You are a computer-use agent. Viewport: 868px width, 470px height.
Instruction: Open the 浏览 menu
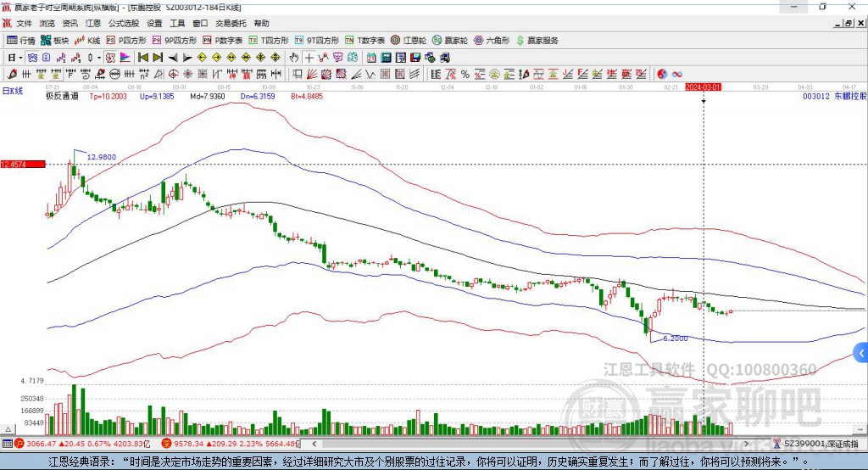click(47, 23)
